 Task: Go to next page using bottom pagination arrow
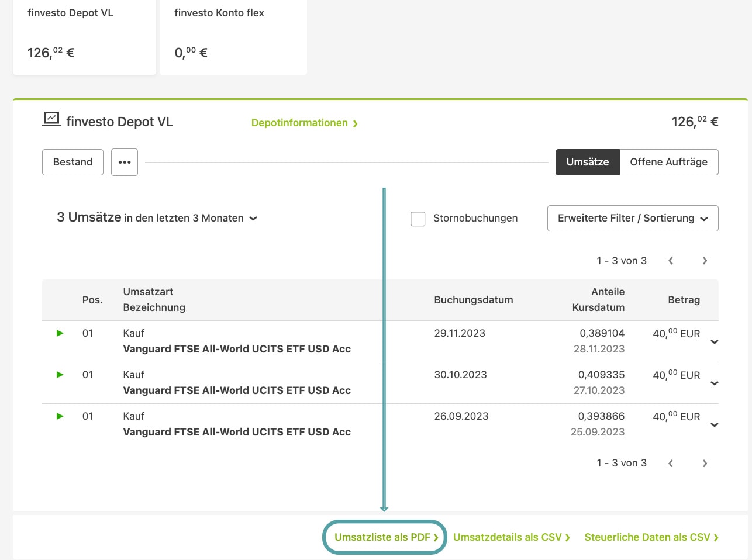[705, 463]
